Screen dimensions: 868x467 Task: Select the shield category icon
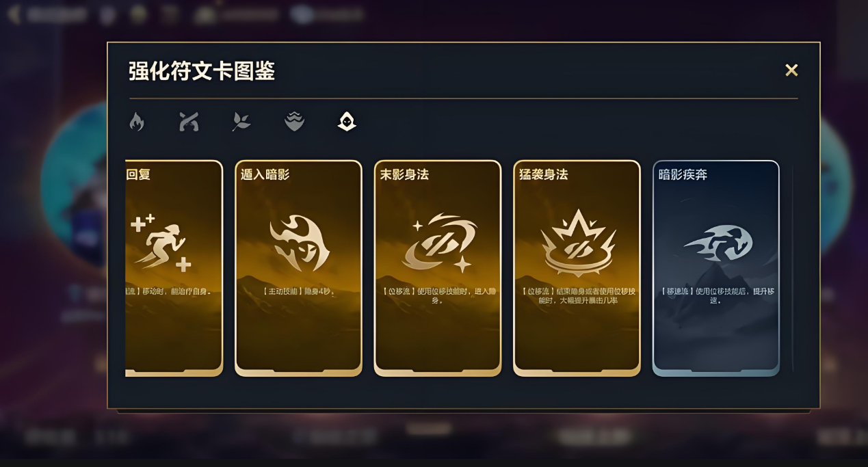294,122
